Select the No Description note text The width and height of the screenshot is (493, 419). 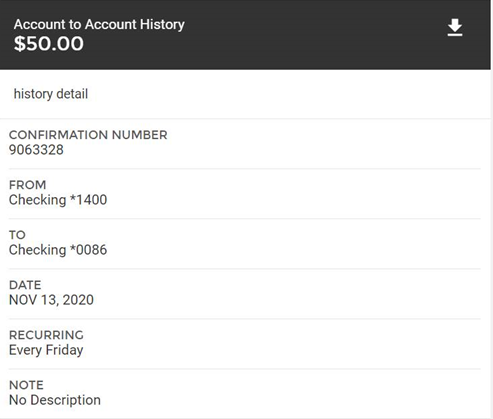coord(55,400)
